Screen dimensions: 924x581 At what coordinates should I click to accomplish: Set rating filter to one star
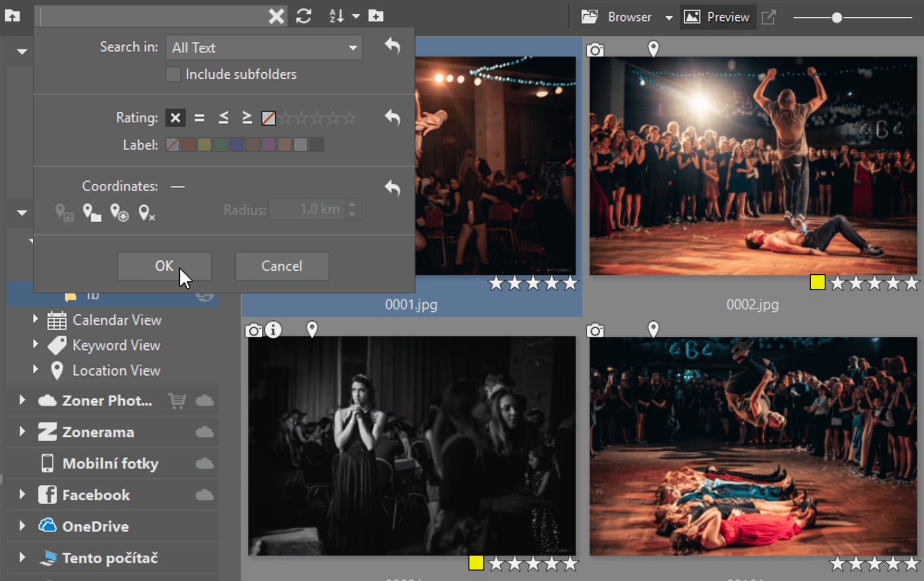point(286,118)
